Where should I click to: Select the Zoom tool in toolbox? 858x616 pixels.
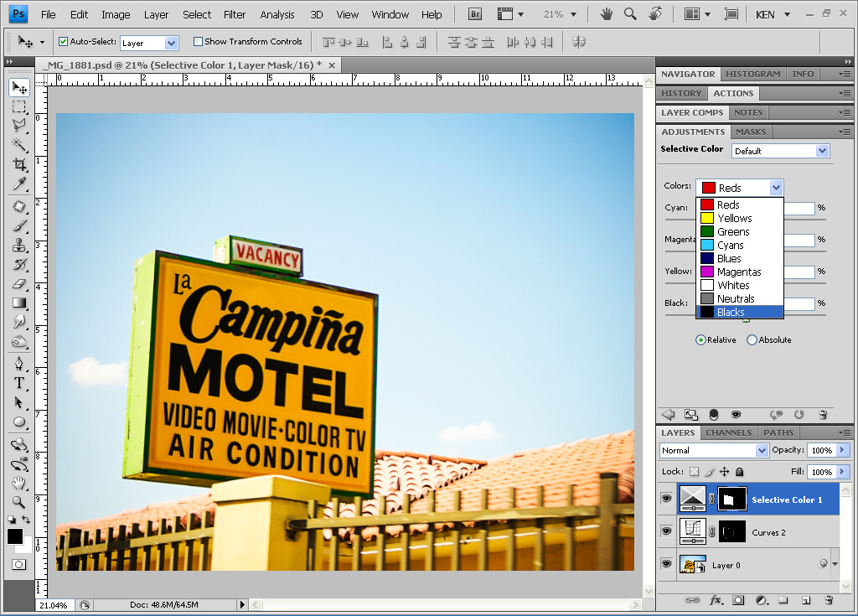click(19, 501)
